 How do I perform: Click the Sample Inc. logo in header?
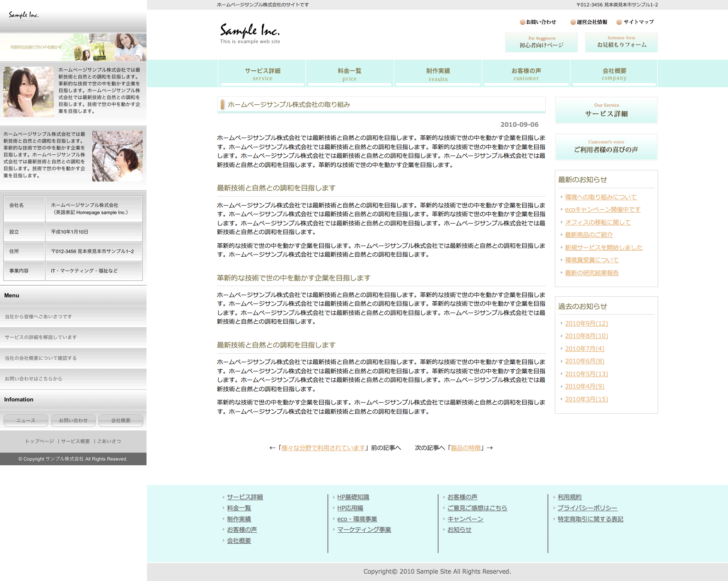[249, 33]
